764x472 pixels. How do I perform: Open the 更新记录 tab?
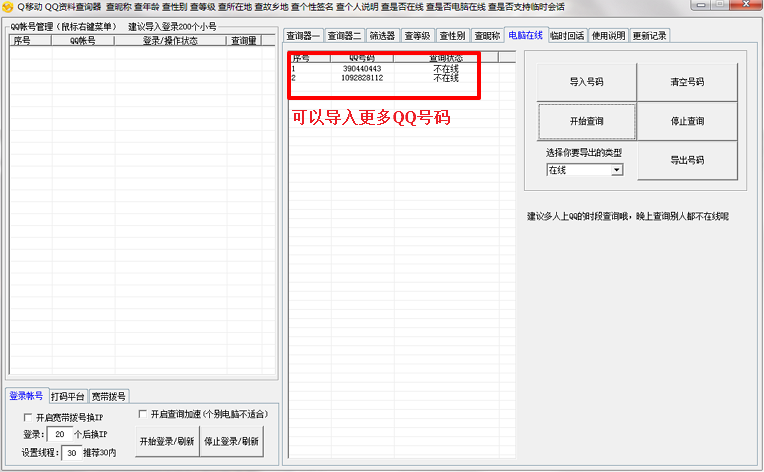click(649, 36)
